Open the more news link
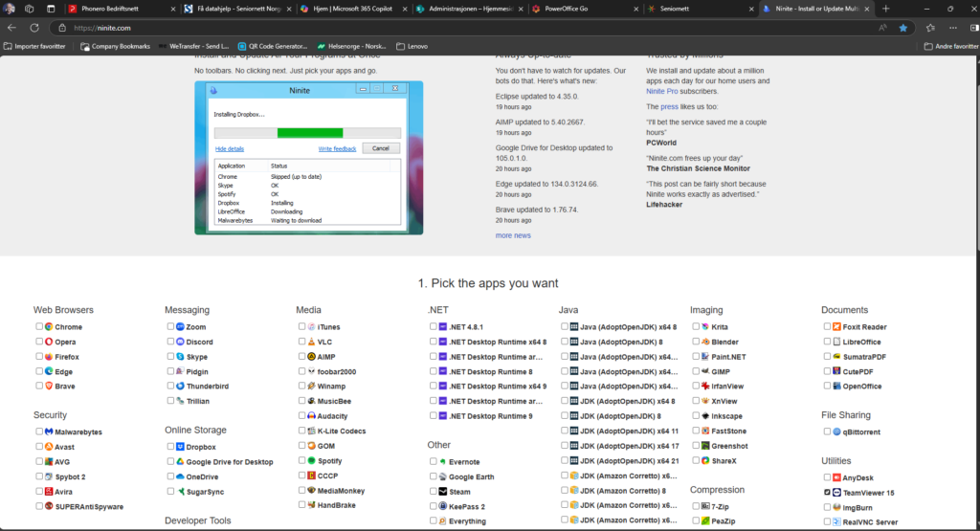 tap(513, 235)
